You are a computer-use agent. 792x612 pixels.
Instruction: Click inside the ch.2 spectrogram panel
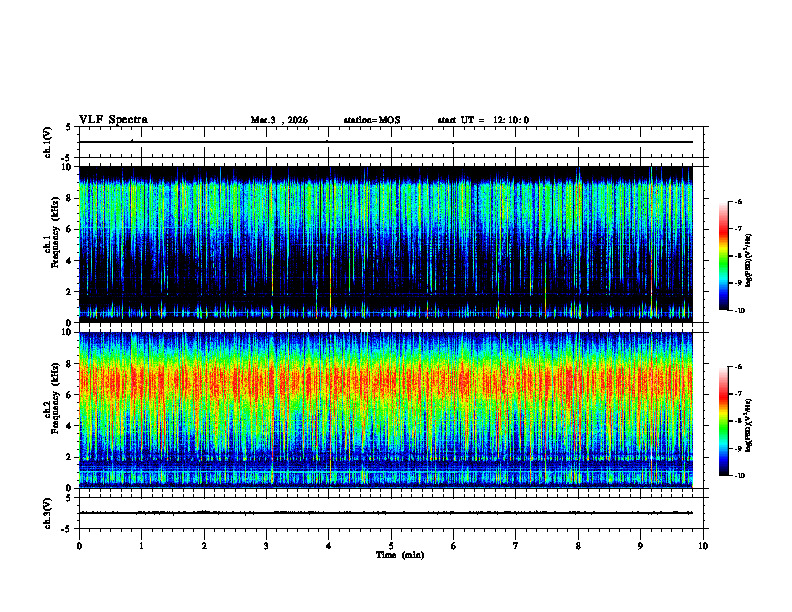click(385, 410)
